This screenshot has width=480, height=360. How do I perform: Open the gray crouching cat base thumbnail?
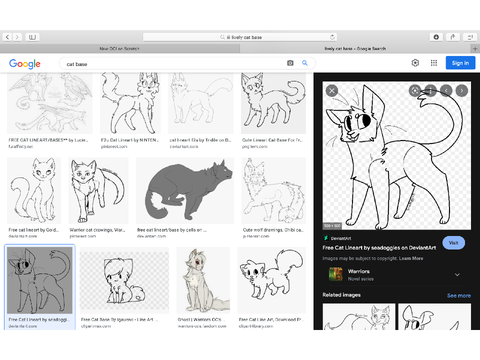click(185, 191)
